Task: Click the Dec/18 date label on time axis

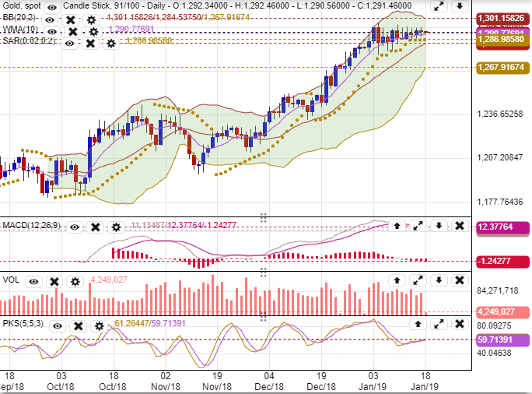Action: pyautogui.click(x=270, y=386)
